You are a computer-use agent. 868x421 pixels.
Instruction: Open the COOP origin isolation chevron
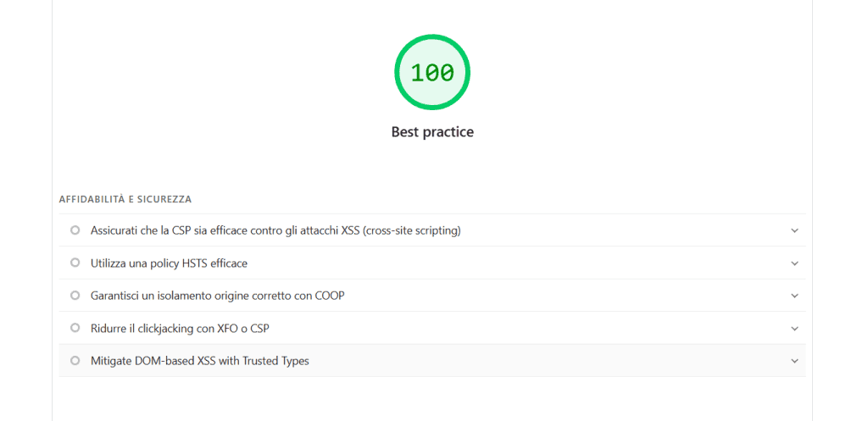pos(794,296)
